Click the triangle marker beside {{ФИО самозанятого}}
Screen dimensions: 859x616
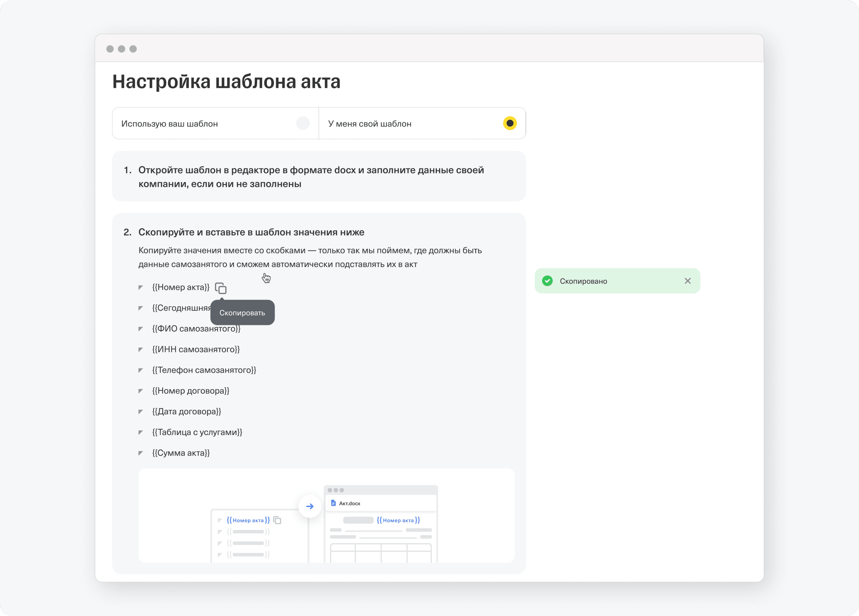coord(141,329)
